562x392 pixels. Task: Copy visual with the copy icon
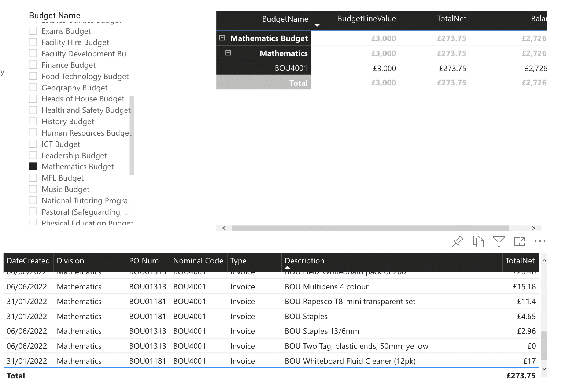point(478,241)
